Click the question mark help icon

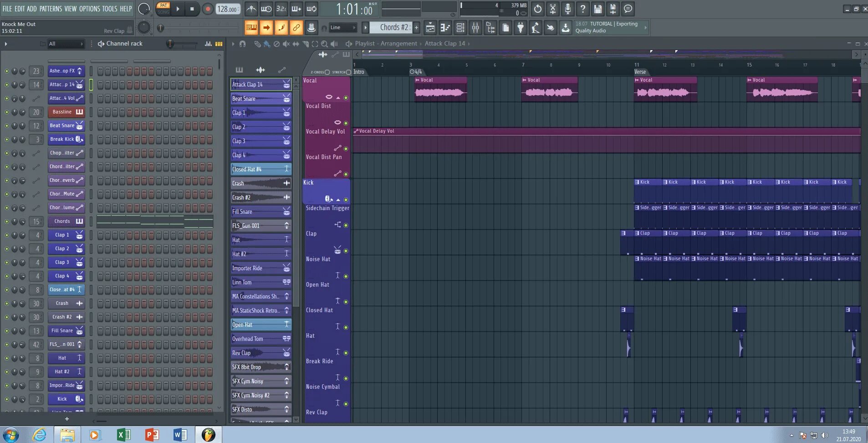583,9
